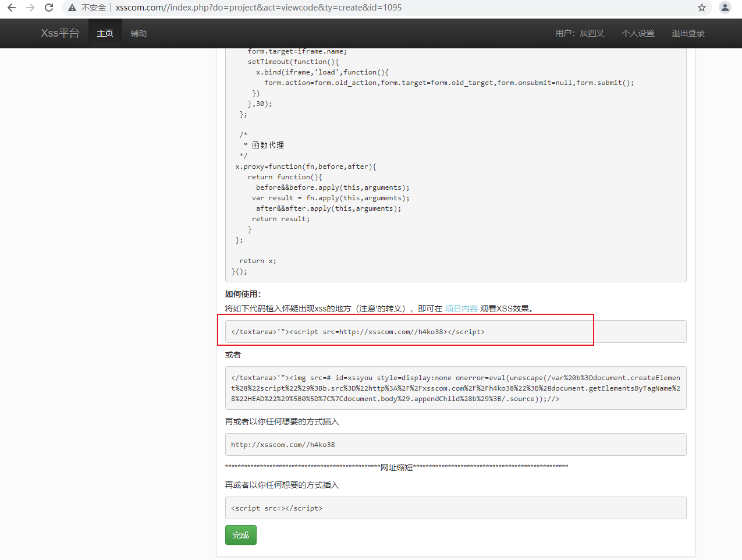742x560 pixels.
Task: Select the textarea script src payload box
Action: pos(456,332)
